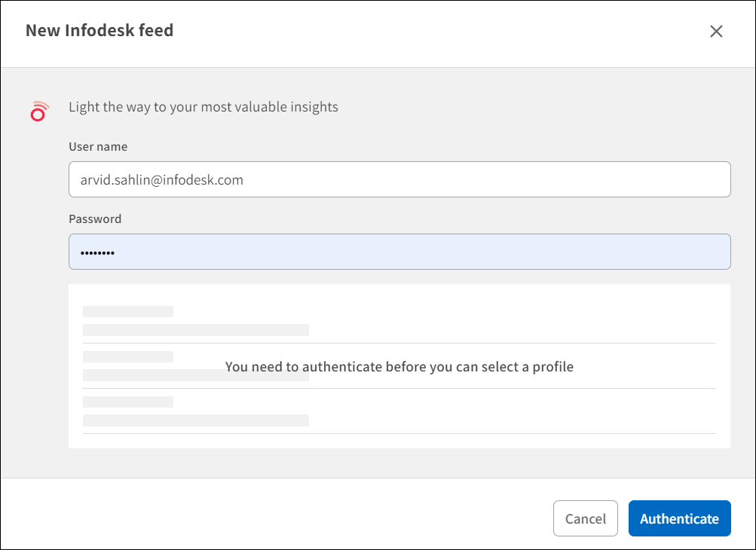Click the "Light the way" tagline text
The width and height of the screenshot is (756, 550).
[204, 107]
